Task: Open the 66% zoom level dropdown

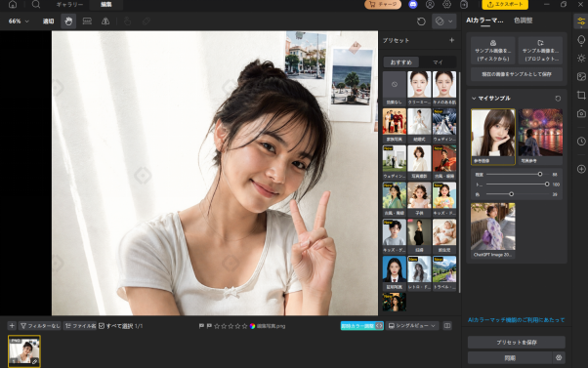Action: click(19, 21)
